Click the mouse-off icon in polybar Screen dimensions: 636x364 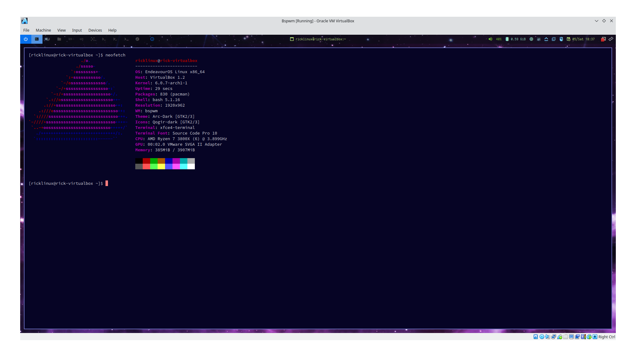click(561, 39)
